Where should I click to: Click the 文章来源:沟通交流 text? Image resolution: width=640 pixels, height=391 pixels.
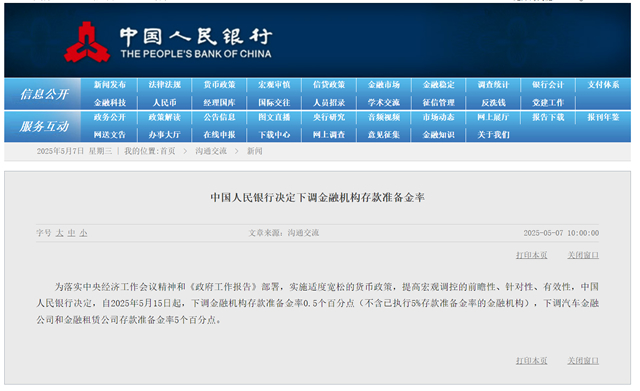pyautogui.click(x=284, y=233)
